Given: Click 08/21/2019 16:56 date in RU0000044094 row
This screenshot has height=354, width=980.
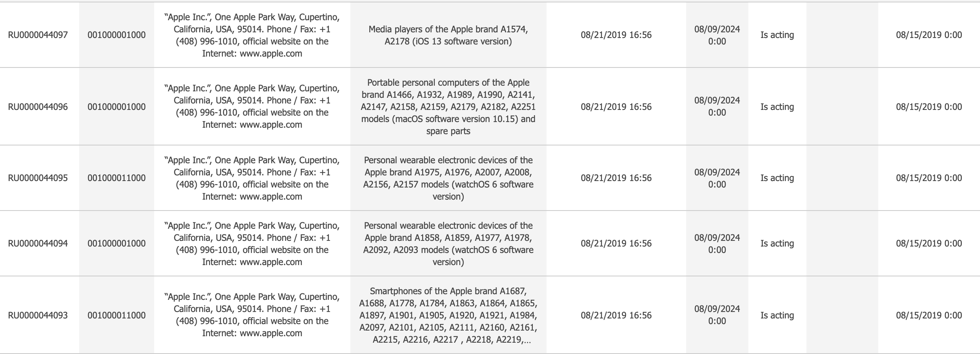Looking at the screenshot, I should coord(616,244).
